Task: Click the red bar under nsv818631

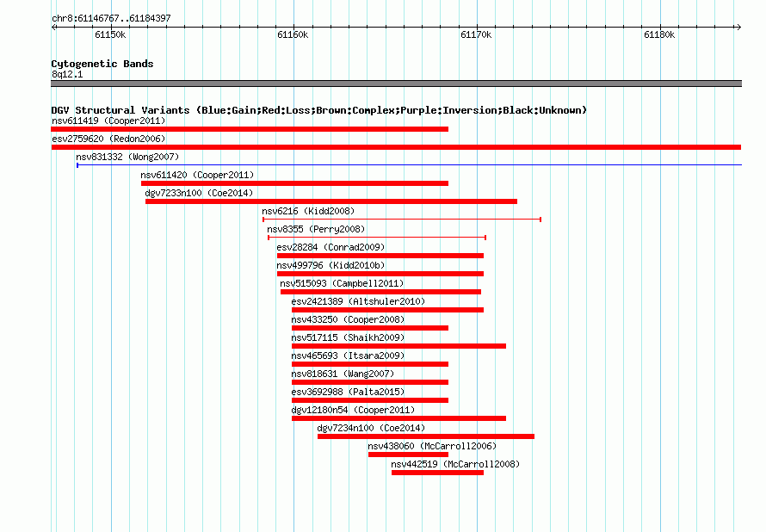Action: pos(370,382)
